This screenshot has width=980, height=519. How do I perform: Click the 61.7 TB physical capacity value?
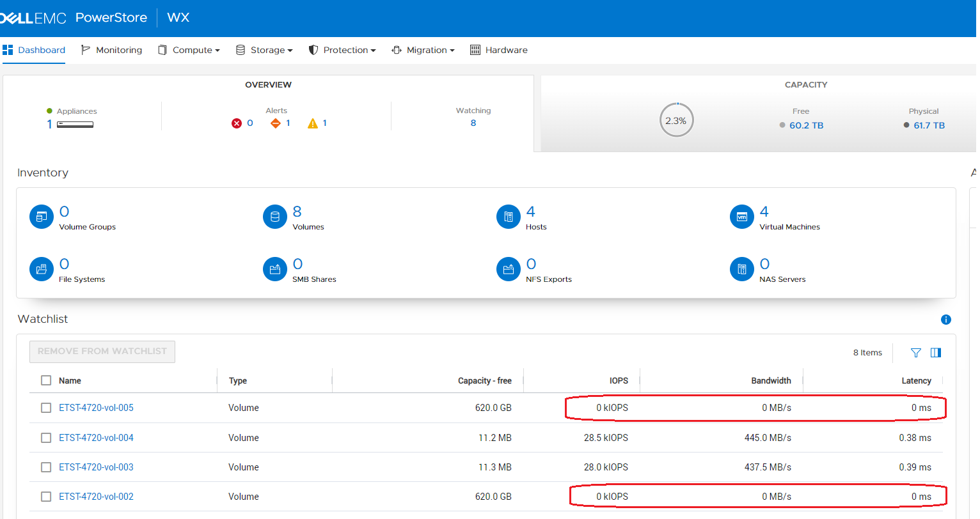[929, 125]
